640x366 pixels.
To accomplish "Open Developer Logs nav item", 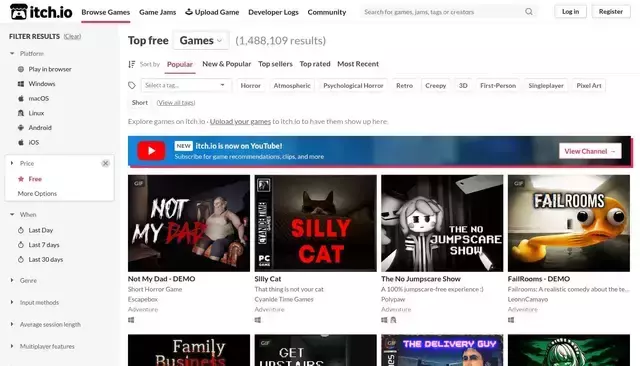I will [x=273, y=12].
